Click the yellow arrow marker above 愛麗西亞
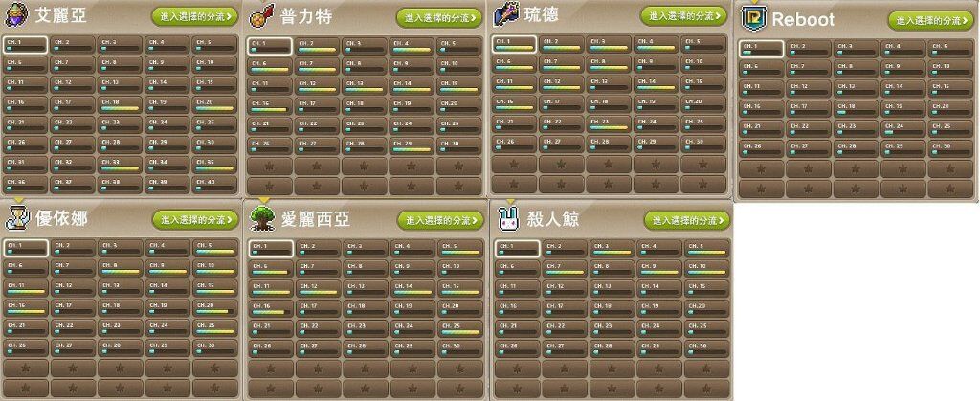The height and width of the screenshot is (401, 980). point(264,200)
